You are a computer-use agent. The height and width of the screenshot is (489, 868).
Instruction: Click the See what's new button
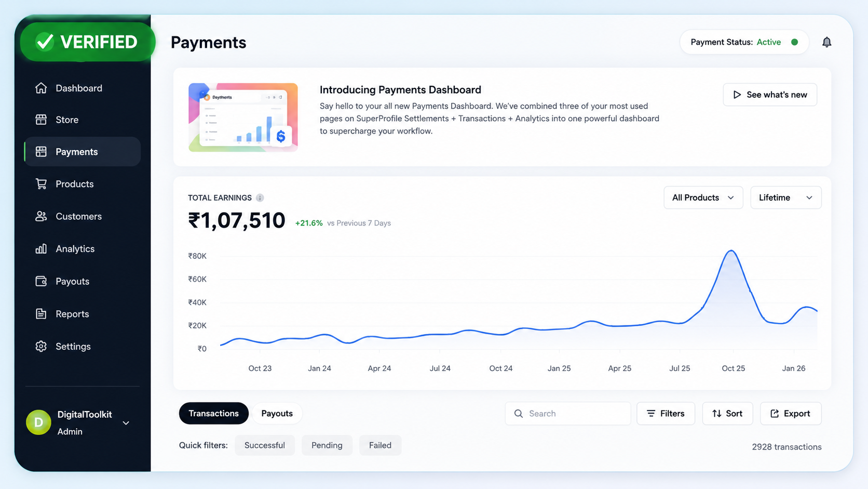(770, 95)
